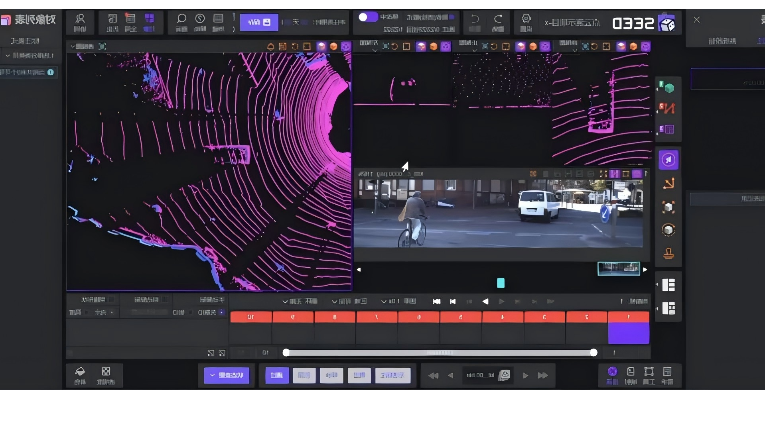Image resolution: width=765 pixels, height=430 pixels.
Task: Click the undo arrow in top toolbar
Action: tap(475, 19)
